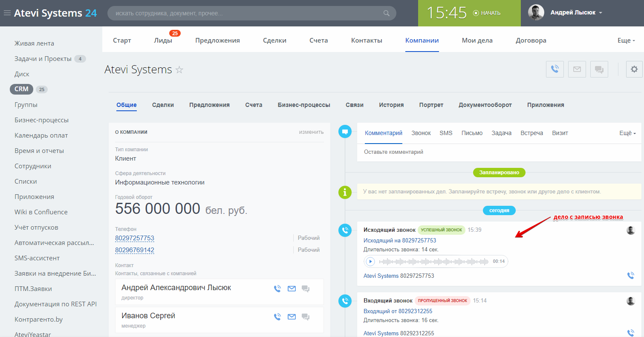The width and height of the screenshot is (644, 337).
Task: Expand the Еще dropdown in the top navigation
Action: pos(626,40)
